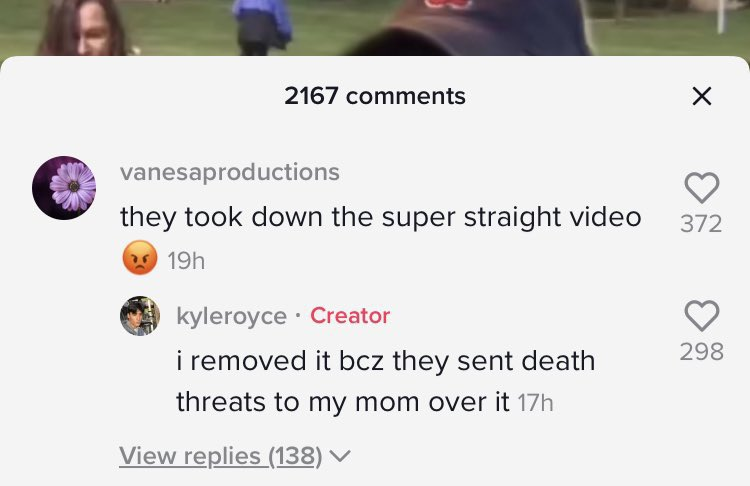The height and width of the screenshot is (486, 750).
Task: Open View replies (138)
Action: (221, 456)
